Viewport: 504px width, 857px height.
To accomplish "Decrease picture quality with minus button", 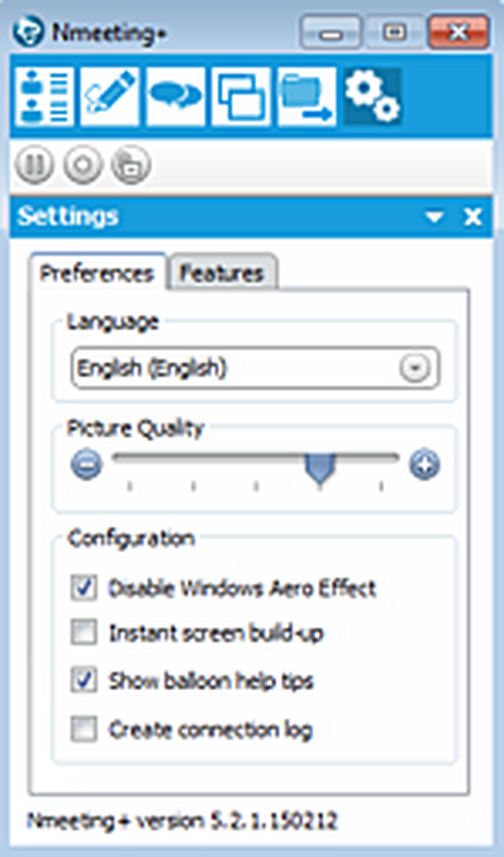I will tap(86, 464).
